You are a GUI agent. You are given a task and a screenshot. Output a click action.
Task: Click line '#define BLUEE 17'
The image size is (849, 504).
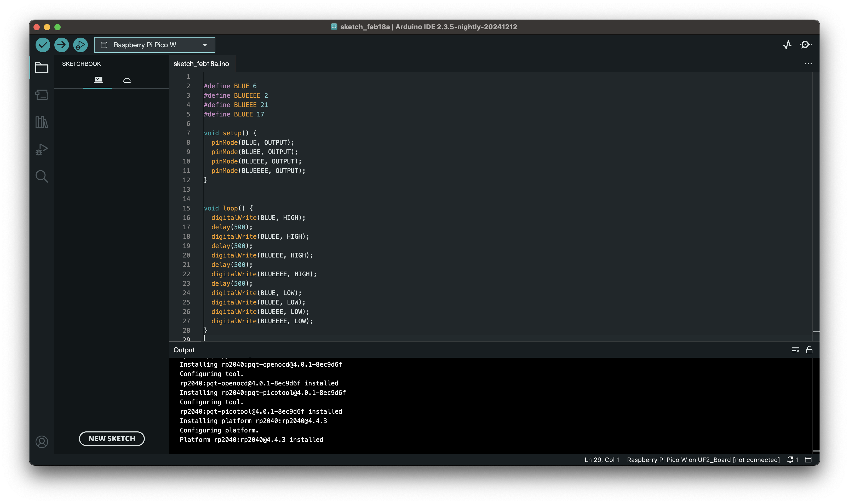234,114
